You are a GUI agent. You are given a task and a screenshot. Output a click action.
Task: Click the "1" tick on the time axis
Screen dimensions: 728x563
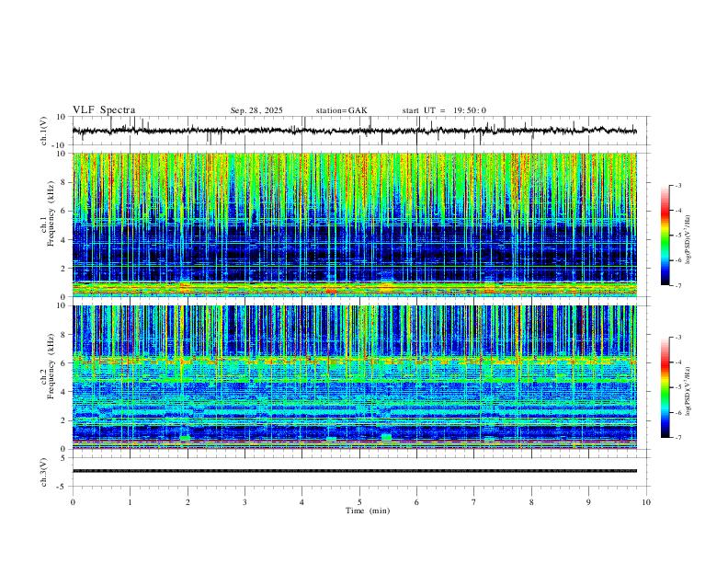pyautogui.click(x=130, y=502)
